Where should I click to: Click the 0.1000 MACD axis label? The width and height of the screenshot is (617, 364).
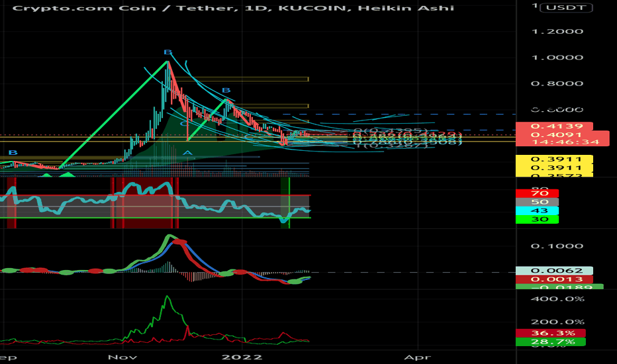(x=557, y=246)
